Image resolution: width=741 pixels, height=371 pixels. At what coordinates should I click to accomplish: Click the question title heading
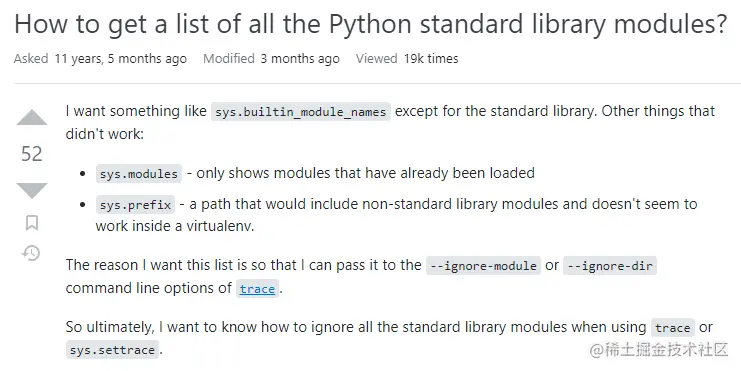tap(370, 24)
